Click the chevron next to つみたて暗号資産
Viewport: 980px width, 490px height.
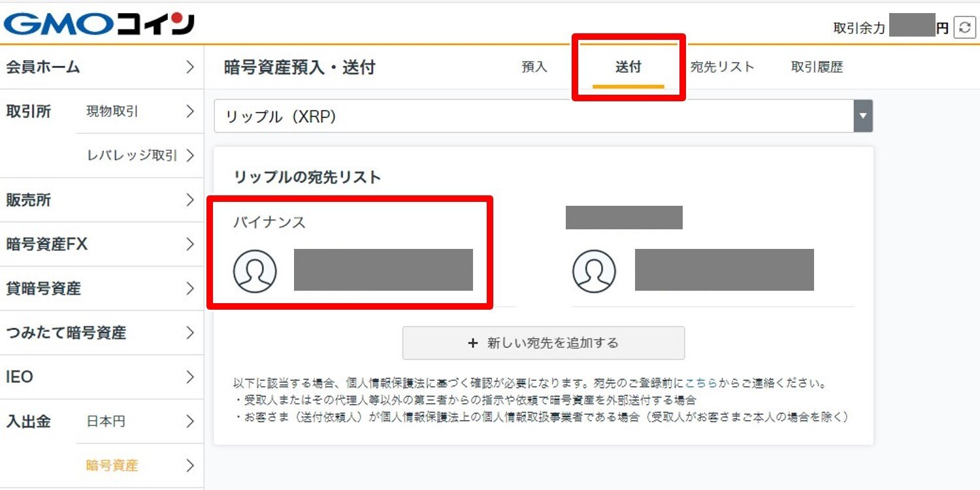point(190,333)
